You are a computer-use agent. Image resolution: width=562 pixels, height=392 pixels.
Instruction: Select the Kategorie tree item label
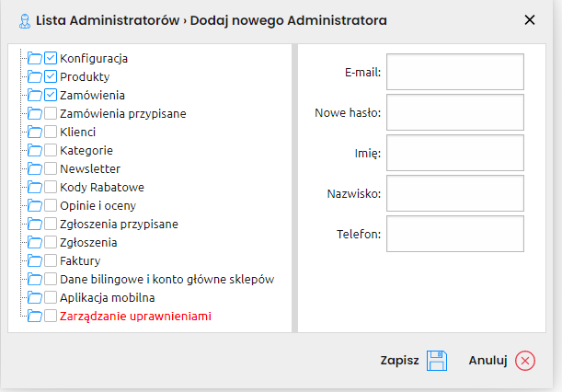pyautogui.click(x=86, y=150)
